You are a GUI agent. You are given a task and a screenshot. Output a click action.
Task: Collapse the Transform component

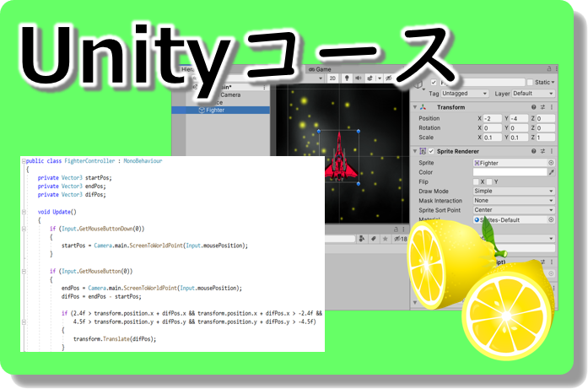click(415, 107)
